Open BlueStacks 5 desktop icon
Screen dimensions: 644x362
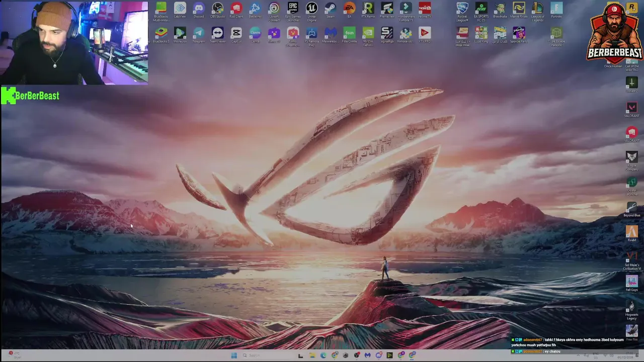161,35
